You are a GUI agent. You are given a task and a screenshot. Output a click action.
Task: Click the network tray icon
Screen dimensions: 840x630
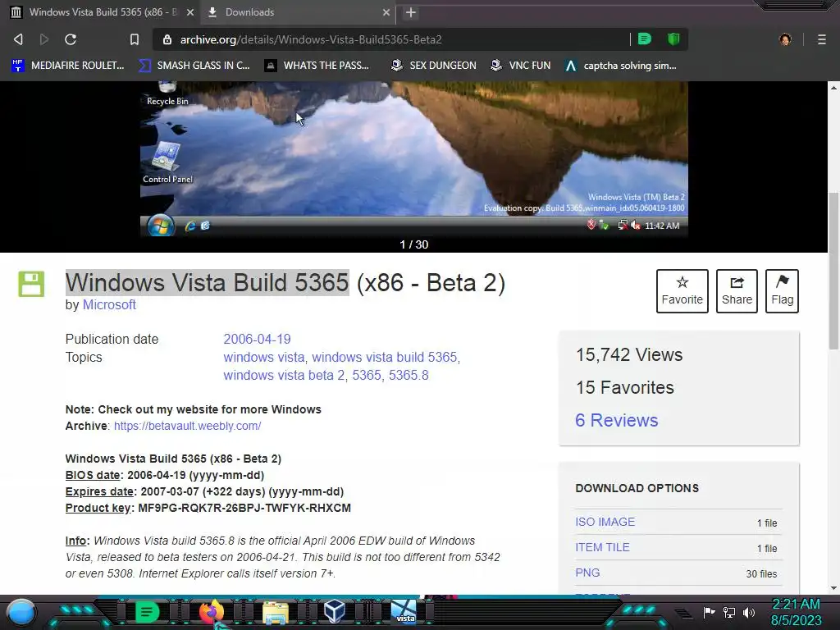coord(729,612)
